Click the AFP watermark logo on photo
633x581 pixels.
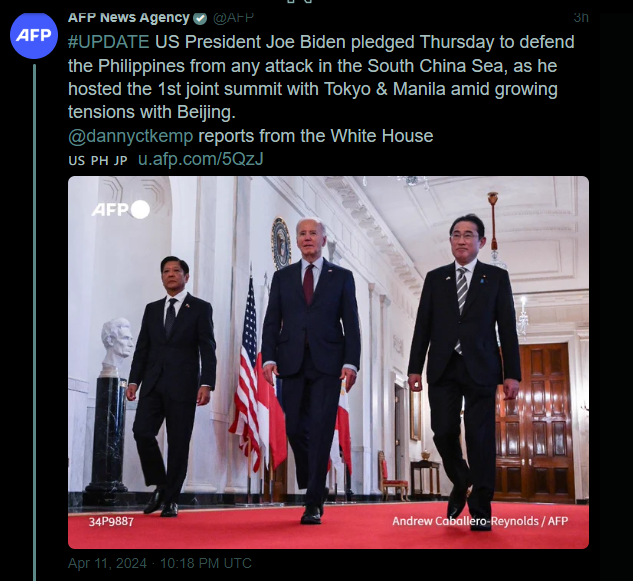coord(120,210)
